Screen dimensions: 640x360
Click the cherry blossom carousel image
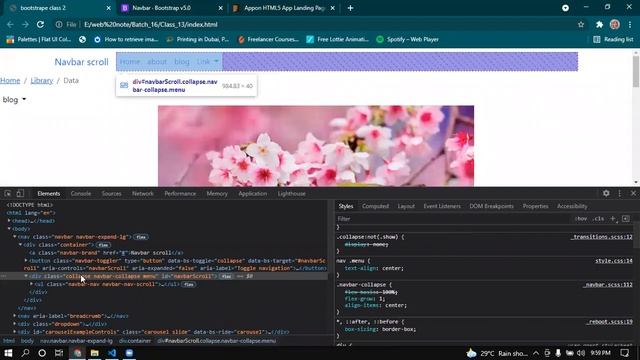coord(316,146)
